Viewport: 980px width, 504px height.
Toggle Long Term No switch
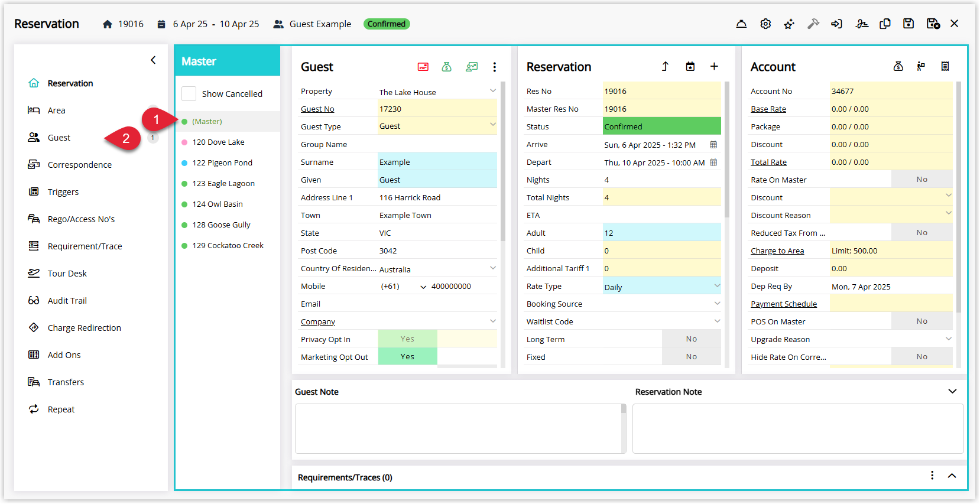point(691,339)
